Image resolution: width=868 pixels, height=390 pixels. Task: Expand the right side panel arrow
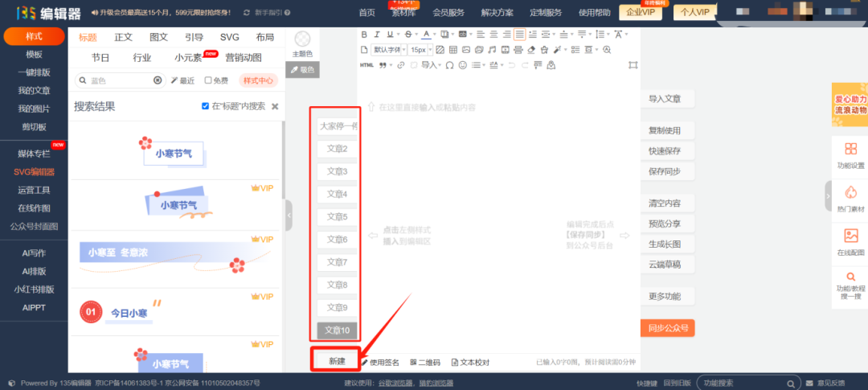tap(828, 195)
